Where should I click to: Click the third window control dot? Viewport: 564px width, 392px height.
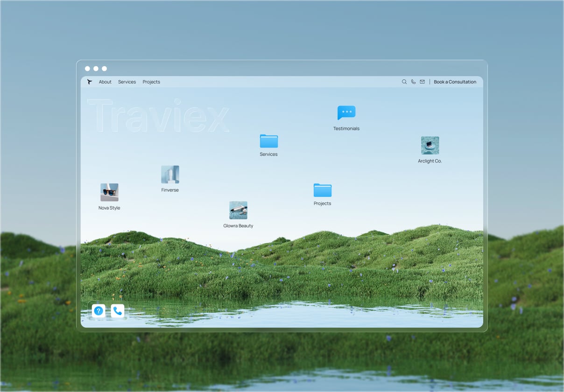click(x=104, y=69)
